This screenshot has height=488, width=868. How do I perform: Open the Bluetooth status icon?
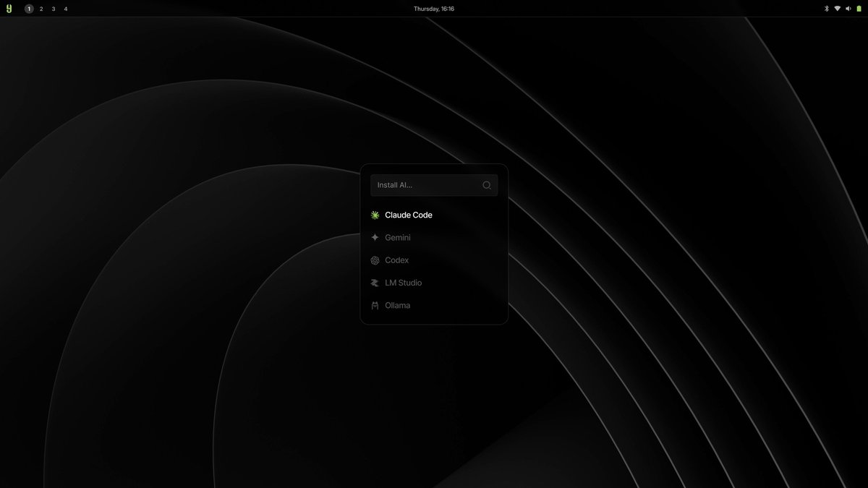point(827,9)
